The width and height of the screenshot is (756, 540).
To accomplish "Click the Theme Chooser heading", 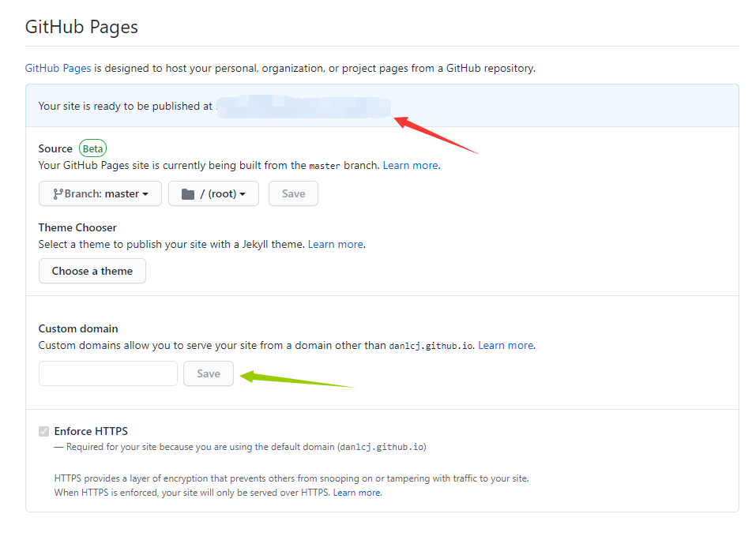I will point(77,227).
